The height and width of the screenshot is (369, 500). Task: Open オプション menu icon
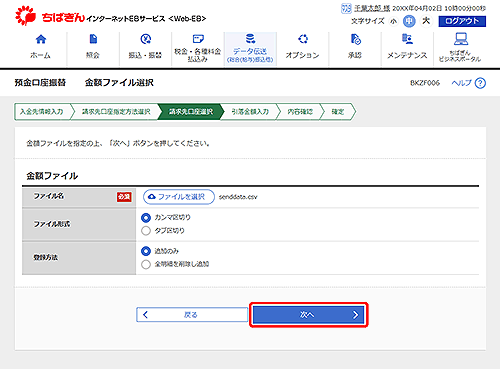tap(303, 39)
